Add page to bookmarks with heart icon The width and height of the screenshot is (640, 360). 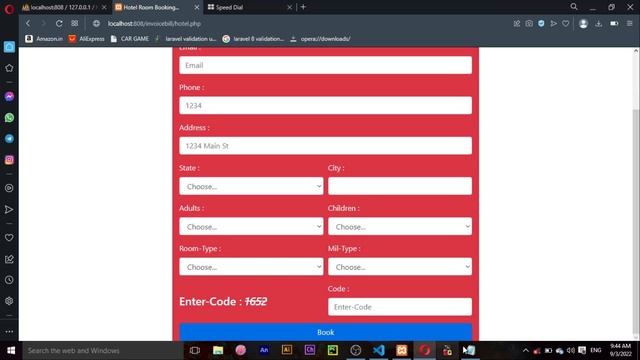pyautogui.click(x=566, y=24)
